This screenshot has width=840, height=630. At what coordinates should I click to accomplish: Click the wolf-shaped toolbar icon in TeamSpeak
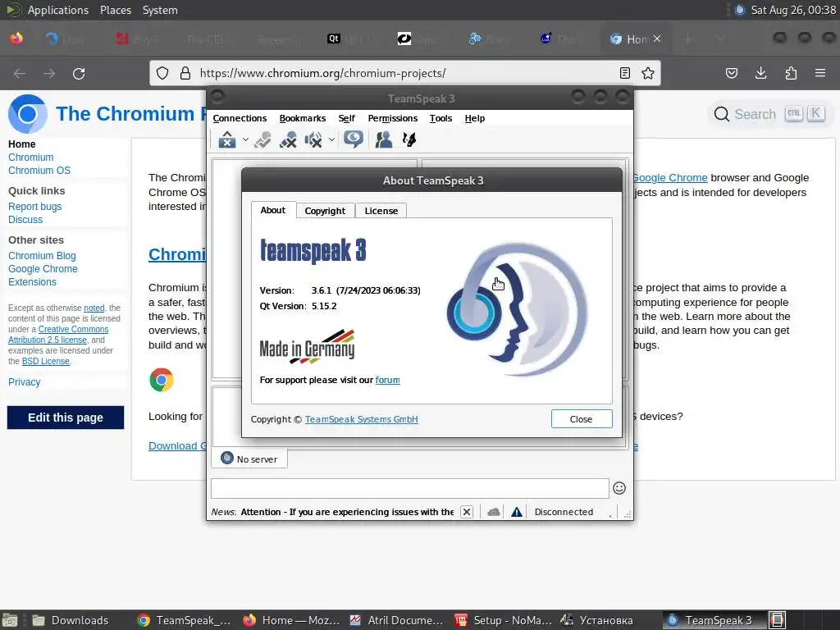[409, 139]
